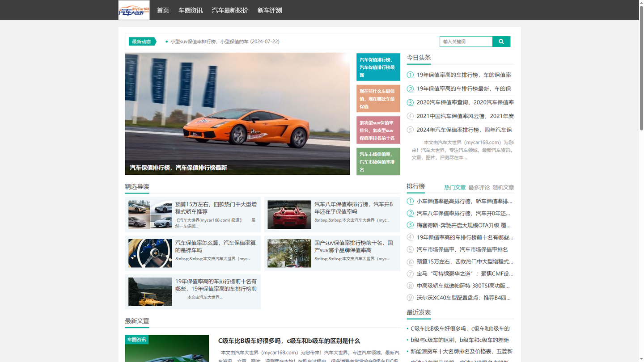
Task: Switch to the 随机文章 tab
Action: coord(503,188)
